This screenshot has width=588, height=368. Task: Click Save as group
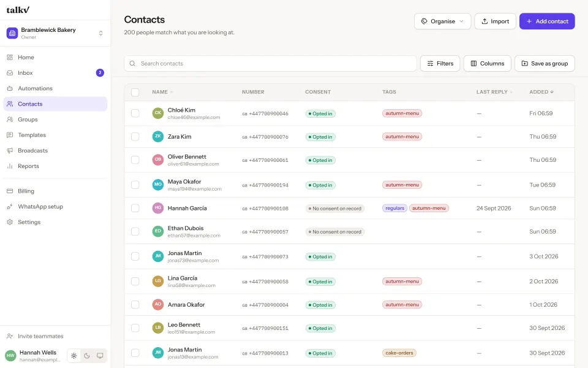545,63
